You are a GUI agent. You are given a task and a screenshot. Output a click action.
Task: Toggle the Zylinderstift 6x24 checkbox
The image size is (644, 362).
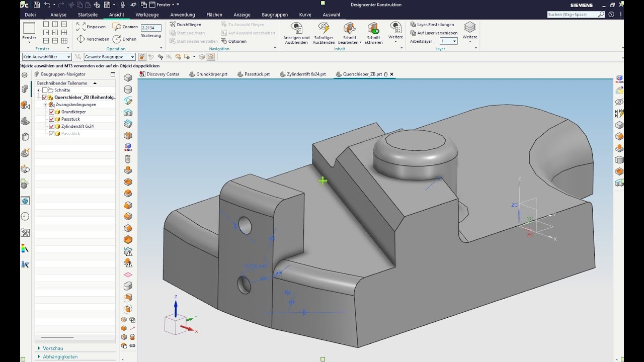click(x=51, y=126)
